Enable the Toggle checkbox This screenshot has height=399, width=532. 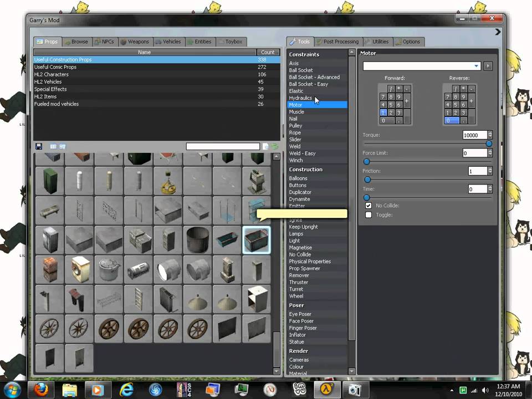pyautogui.click(x=369, y=215)
